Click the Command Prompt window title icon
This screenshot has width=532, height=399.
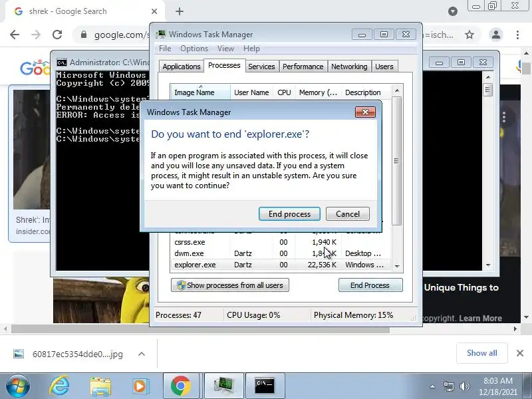click(62, 63)
